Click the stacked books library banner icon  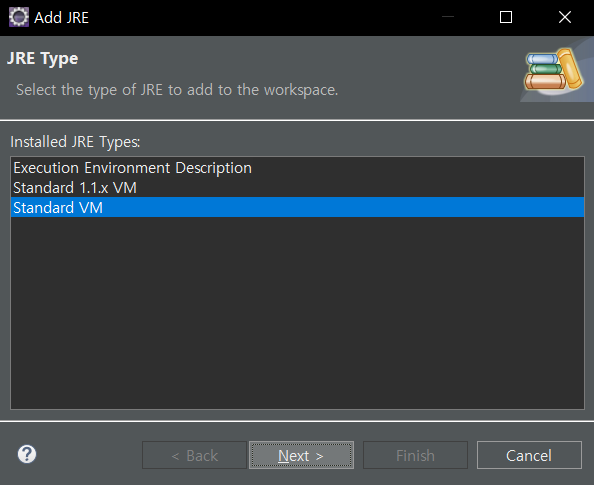click(554, 70)
